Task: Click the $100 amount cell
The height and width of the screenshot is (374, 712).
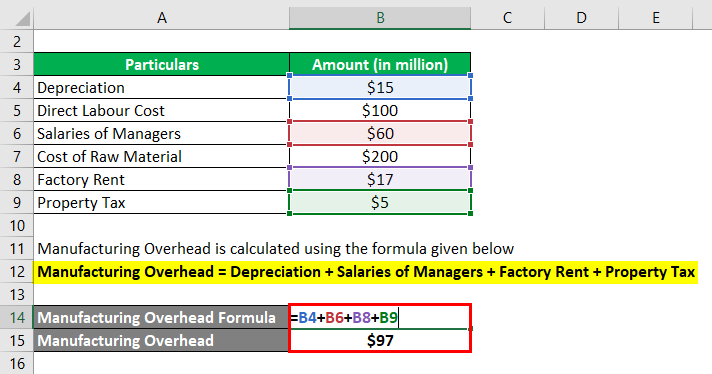Action: point(380,110)
